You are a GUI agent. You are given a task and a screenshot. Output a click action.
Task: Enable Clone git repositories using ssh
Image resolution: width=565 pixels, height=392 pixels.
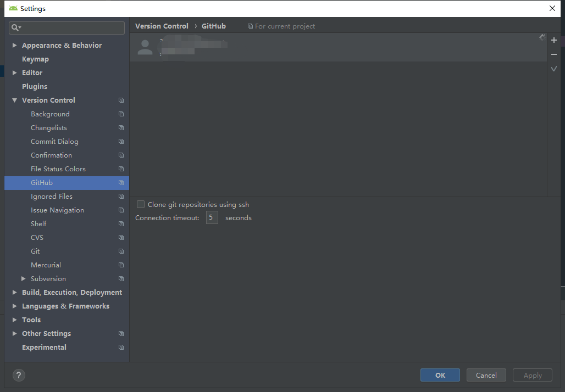click(141, 204)
